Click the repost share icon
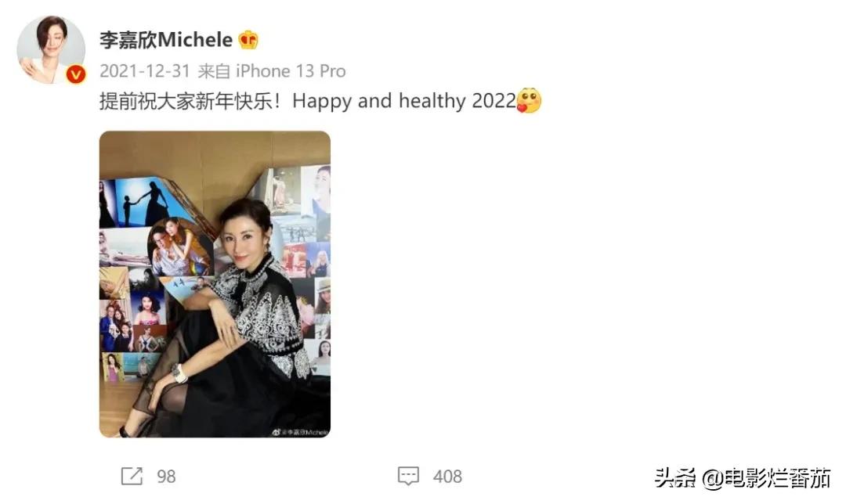This screenshot has height=504, width=846. [132, 476]
